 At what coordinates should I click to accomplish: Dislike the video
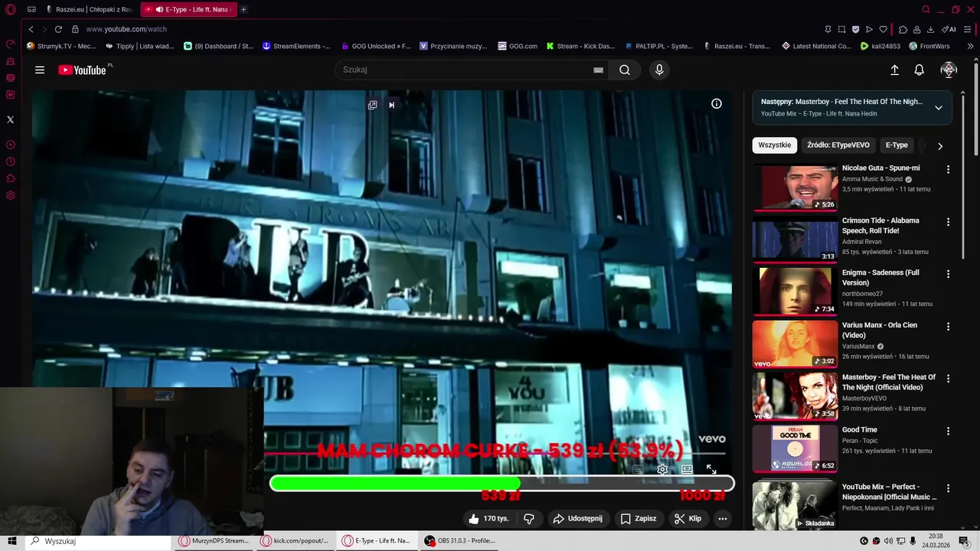pyautogui.click(x=529, y=519)
